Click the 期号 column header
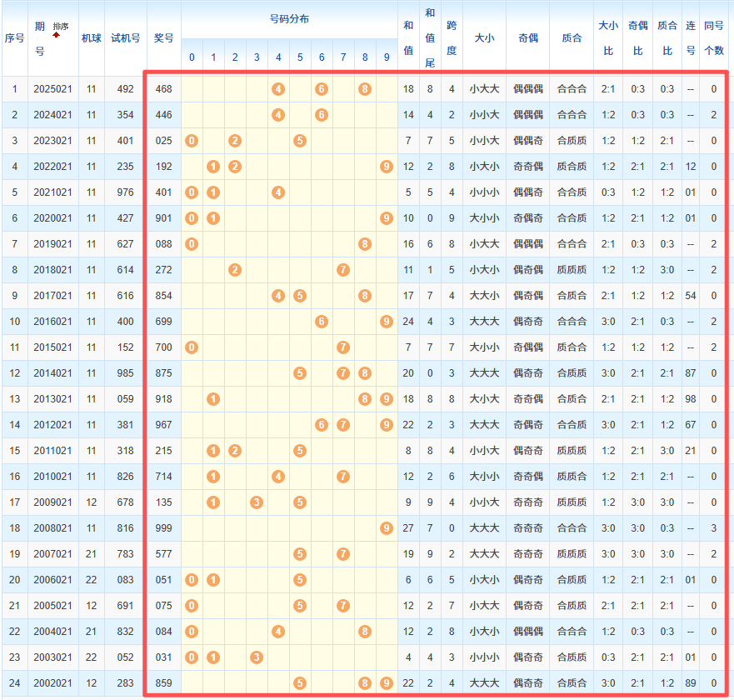 40,38
